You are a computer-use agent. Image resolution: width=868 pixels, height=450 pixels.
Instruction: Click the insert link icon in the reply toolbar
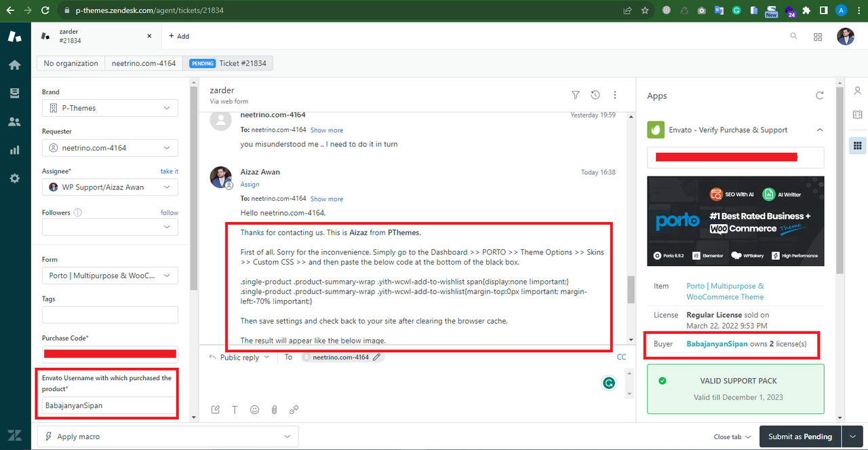click(294, 409)
